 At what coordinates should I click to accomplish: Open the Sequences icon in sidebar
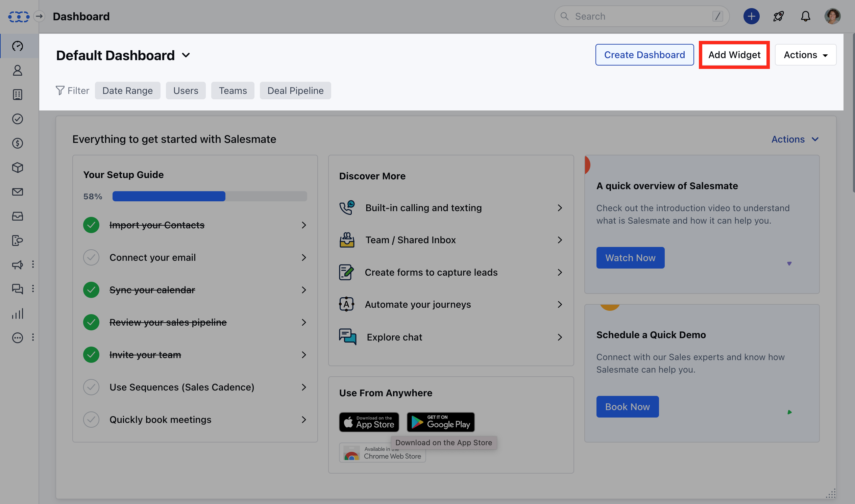point(18,241)
